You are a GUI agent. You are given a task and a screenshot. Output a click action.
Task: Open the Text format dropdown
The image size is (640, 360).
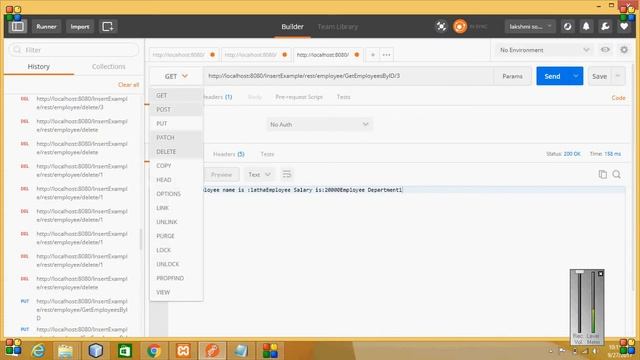pyautogui.click(x=259, y=175)
